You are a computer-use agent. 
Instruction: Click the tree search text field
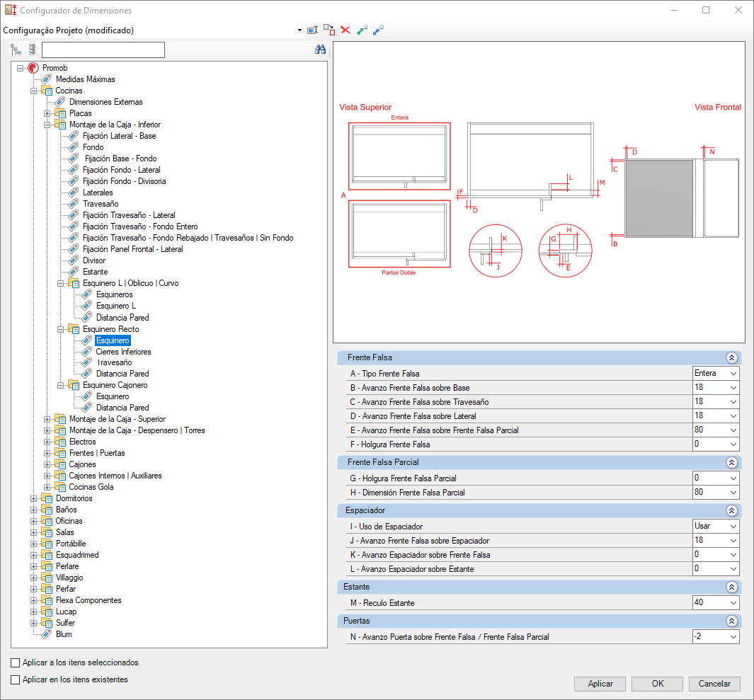(103, 50)
